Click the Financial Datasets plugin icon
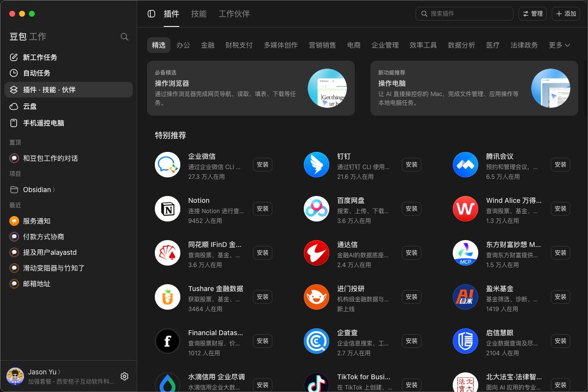Screen dimensions: 588x392 coord(168,341)
